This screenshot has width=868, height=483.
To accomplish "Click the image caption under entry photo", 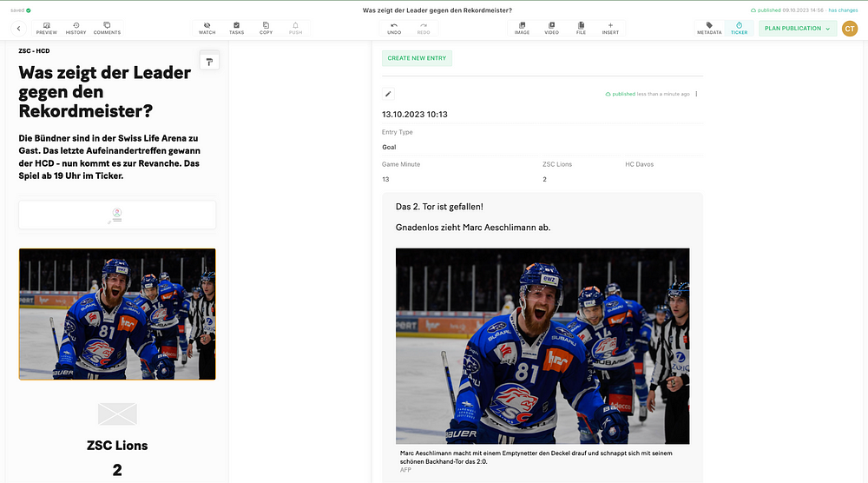I will [536, 457].
